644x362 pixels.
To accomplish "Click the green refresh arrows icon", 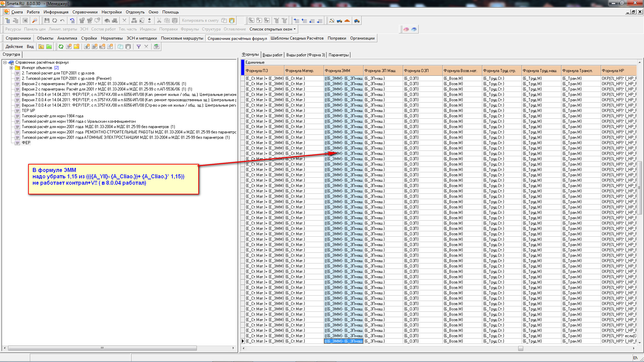I will [61, 47].
